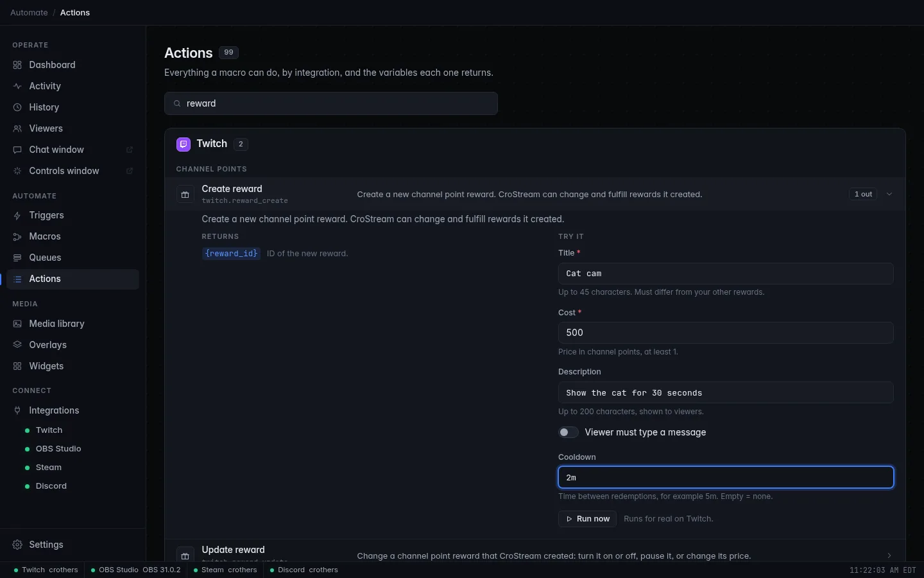Click the Description input field
The height and width of the screenshot is (578, 924).
click(x=726, y=392)
